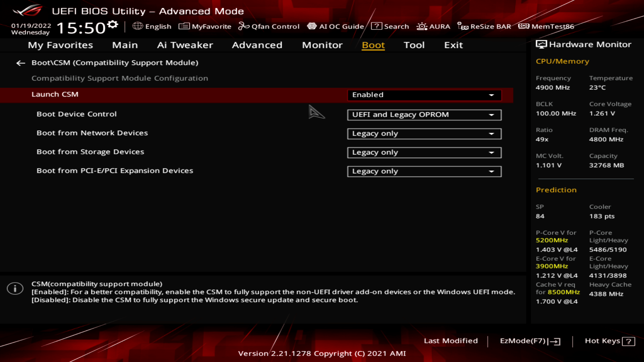Navigate to Ai Tweaker tab

[184, 45]
